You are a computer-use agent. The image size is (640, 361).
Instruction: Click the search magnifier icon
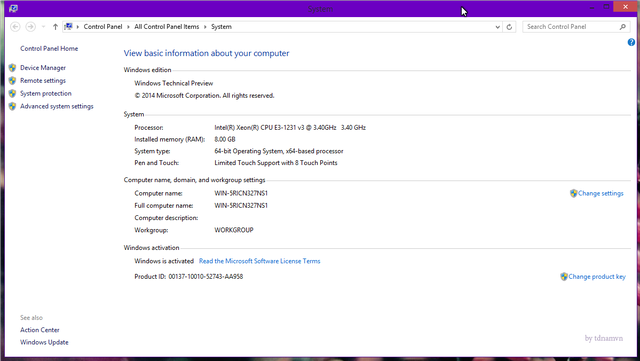click(x=622, y=27)
